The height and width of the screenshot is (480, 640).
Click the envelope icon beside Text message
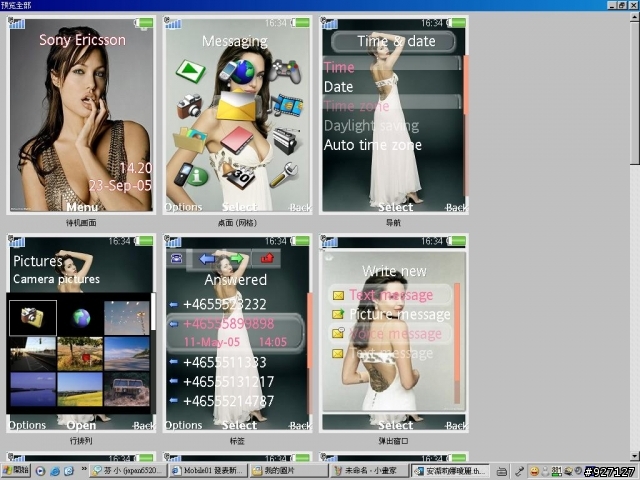coord(338,295)
